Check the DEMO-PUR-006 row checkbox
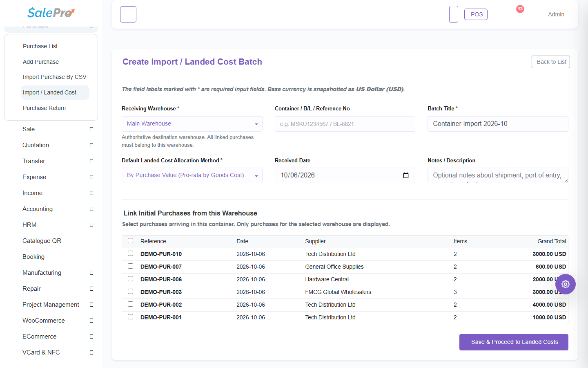Viewport: 588px width, 368px height. click(131, 279)
